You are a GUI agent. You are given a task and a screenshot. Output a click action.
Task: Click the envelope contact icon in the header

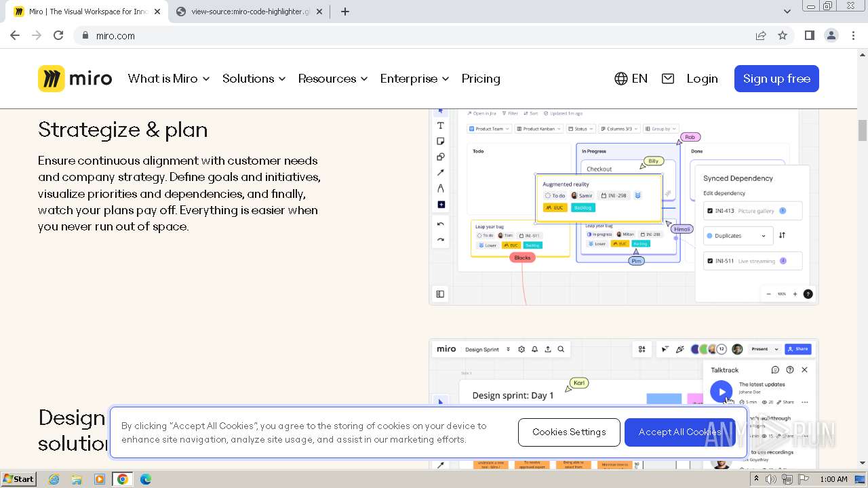coord(668,79)
